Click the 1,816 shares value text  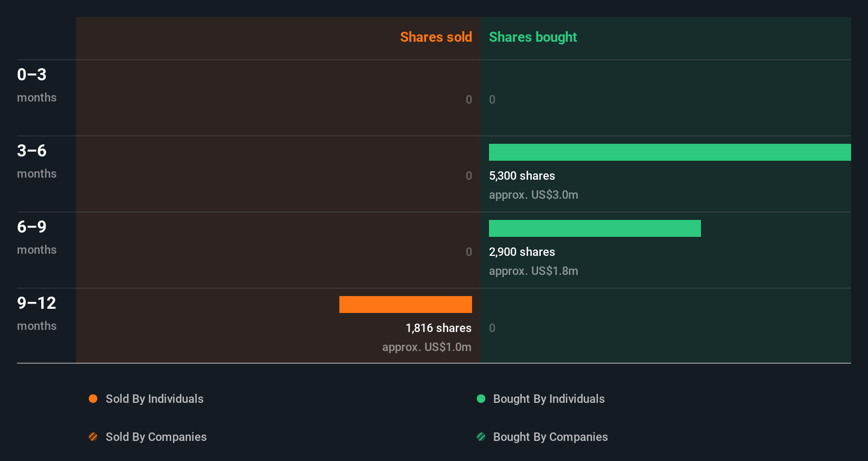(x=439, y=328)
